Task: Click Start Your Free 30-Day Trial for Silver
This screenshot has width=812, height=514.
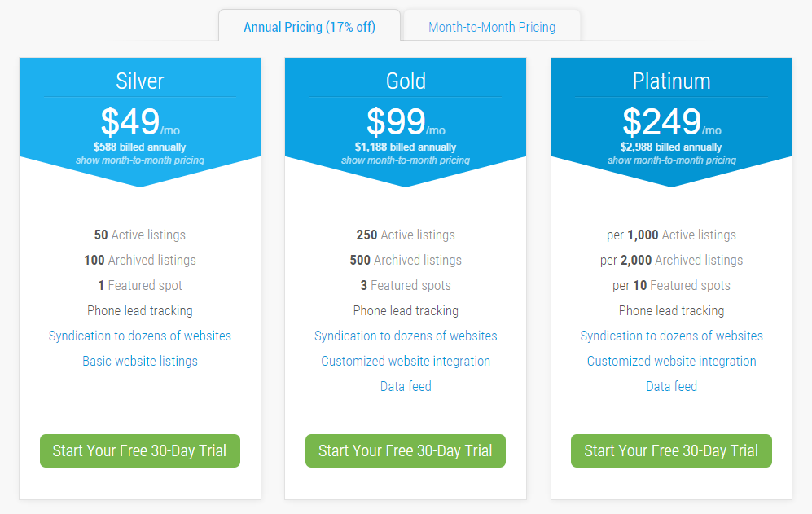Action: [x=139, y=450]
